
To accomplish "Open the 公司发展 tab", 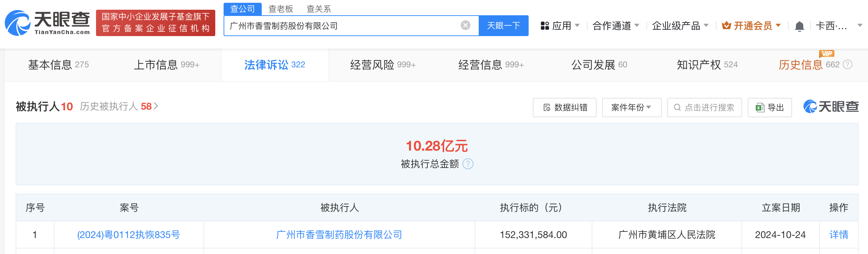I will click(599, 65).
